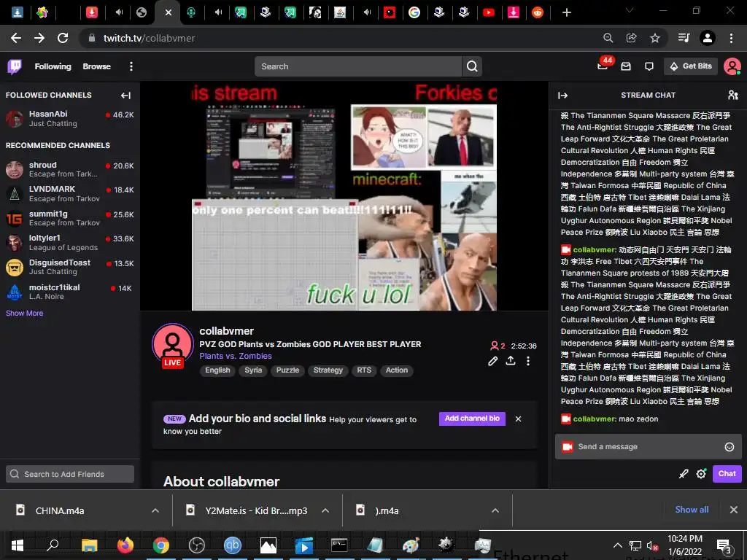The image size is (747, 560).
Task: Select the Syria tag
Action: [x=253, y=370]
